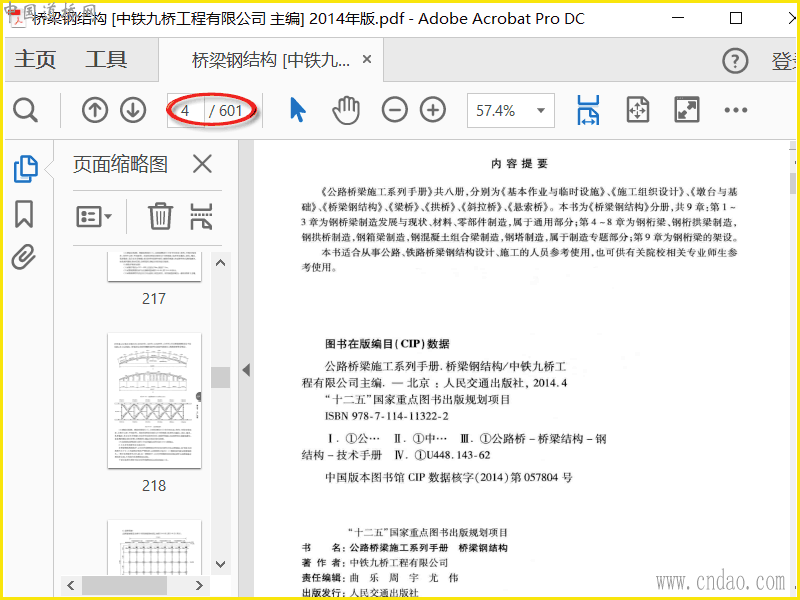Click the 218 page label
The width and height of the screenshot is (800, 600).
tap(154, 485)
